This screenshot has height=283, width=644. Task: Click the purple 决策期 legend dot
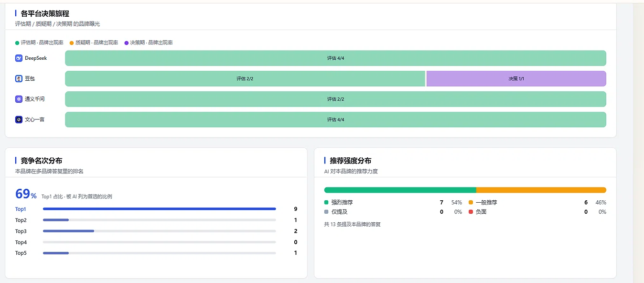pyautogui.click(x=126, y=43)
